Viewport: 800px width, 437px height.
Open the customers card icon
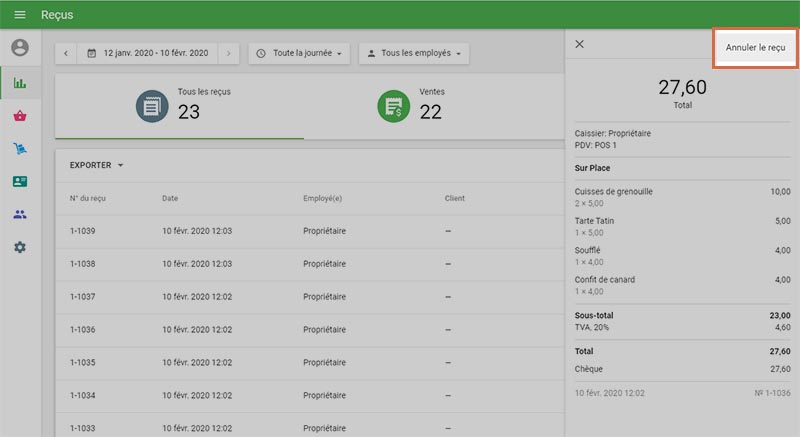pyautogui.click(x=20, y=181)
